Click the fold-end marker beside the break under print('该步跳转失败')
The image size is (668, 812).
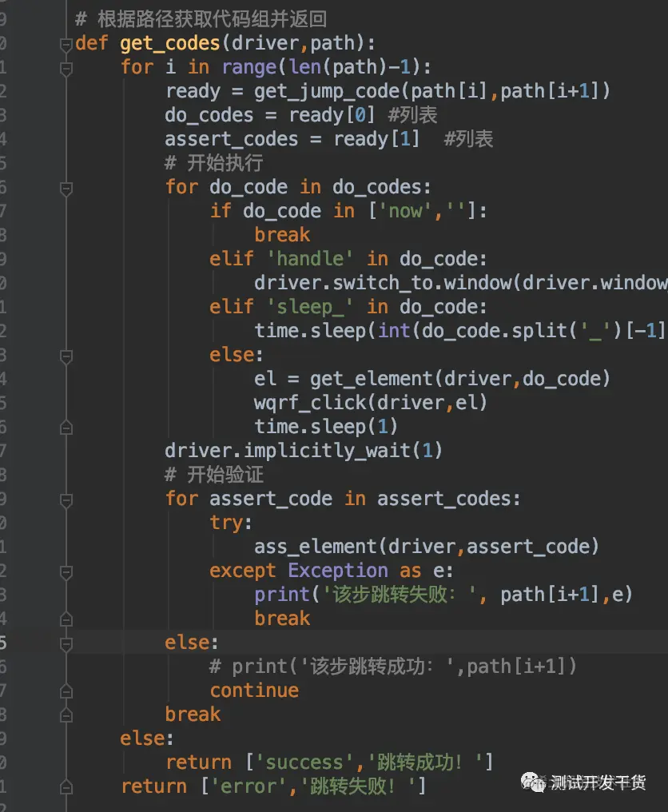pyautogui.click(x=66, y=619)
